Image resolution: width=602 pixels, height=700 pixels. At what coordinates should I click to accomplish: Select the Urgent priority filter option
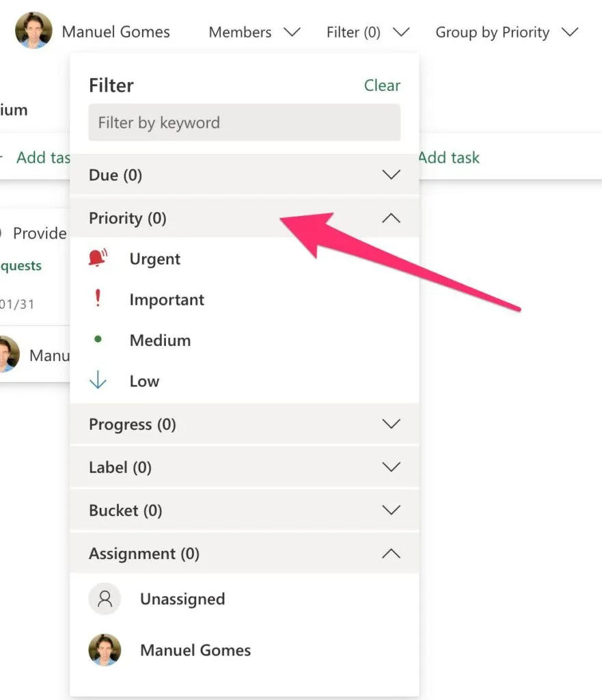pyautogui.click(x=155, y=259)
